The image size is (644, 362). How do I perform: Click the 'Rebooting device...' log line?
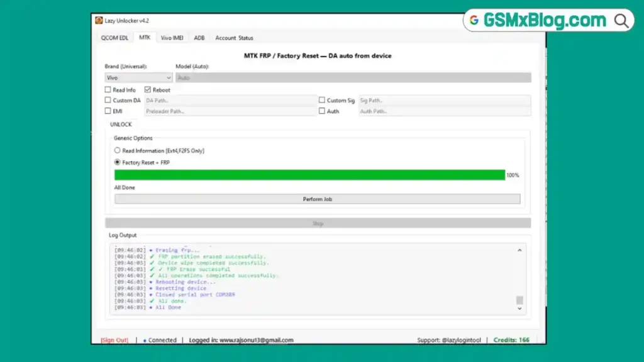click(x=165, y=282)
